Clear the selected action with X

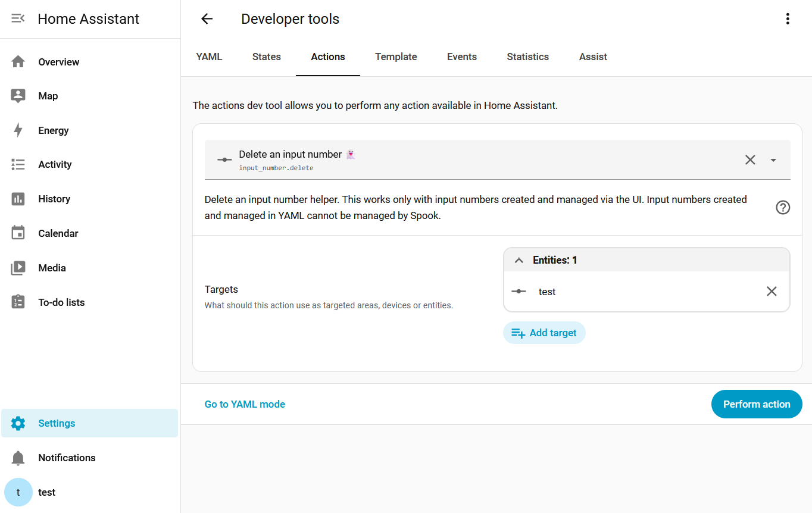point(750,159)
